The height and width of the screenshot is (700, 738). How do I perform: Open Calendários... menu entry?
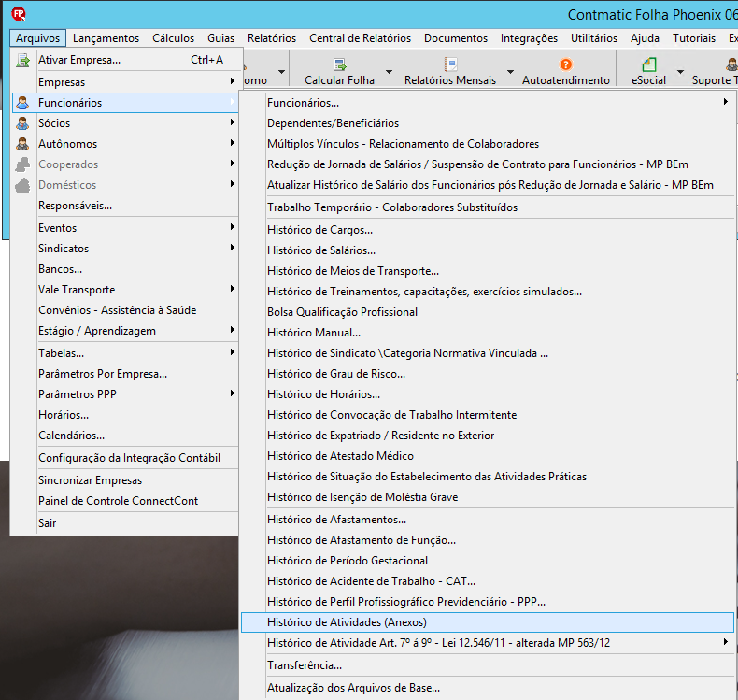pos(125,436)
